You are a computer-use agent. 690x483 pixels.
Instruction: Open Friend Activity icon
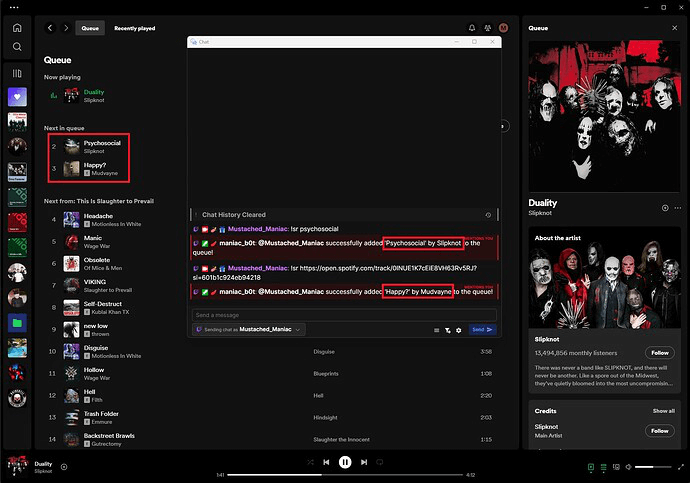488,28
